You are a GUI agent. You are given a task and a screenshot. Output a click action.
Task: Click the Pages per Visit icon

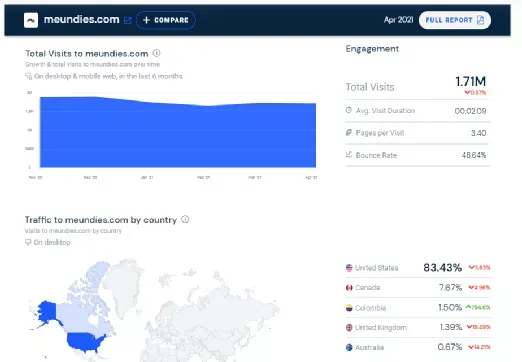pos(349,132)
